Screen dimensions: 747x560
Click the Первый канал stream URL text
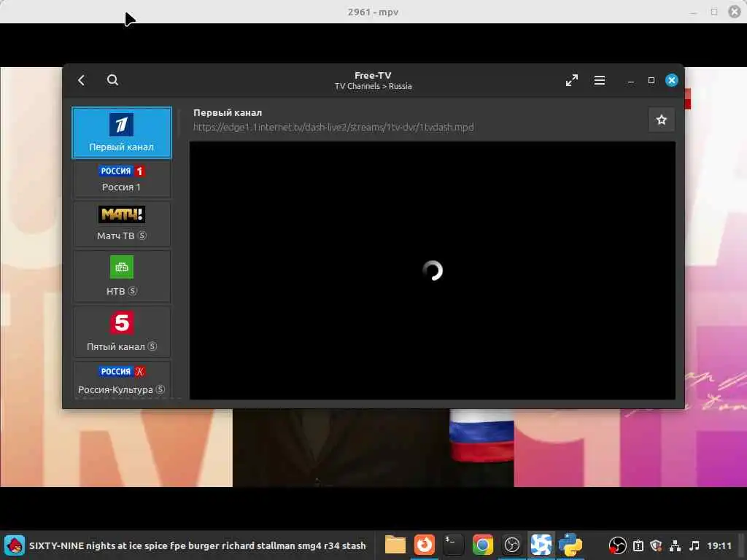coord(333,127)
